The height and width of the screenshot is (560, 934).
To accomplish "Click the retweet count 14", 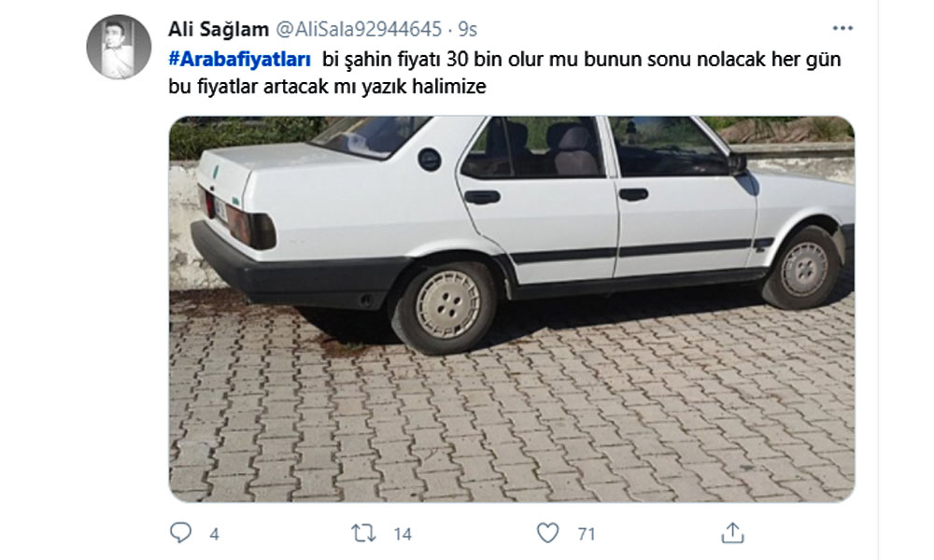I will tap(403, 534).
